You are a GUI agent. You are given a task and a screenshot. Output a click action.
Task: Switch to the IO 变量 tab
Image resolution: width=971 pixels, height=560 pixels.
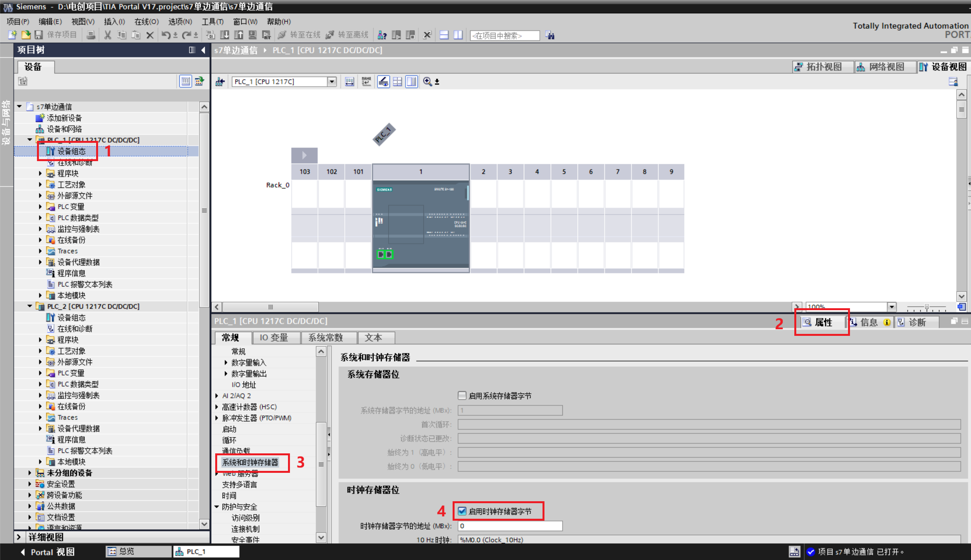274,337
